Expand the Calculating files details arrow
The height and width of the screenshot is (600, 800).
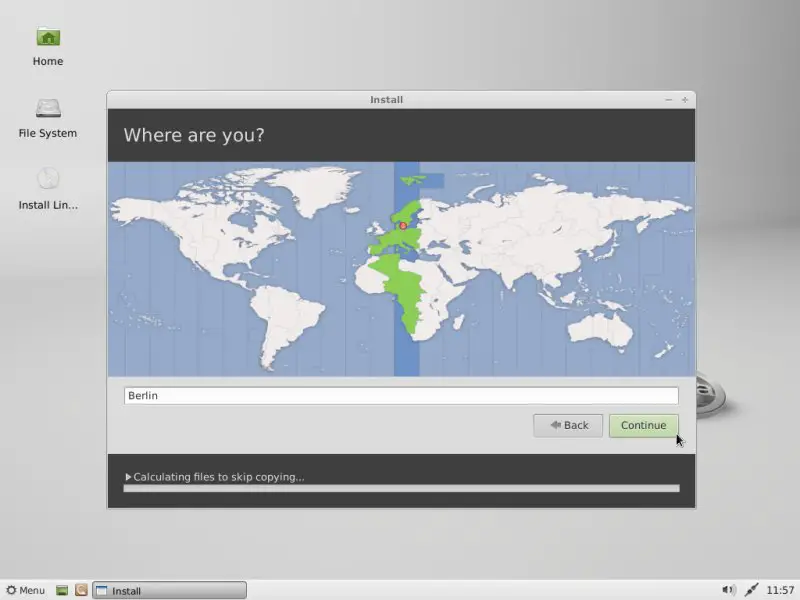tap(128, 477)
